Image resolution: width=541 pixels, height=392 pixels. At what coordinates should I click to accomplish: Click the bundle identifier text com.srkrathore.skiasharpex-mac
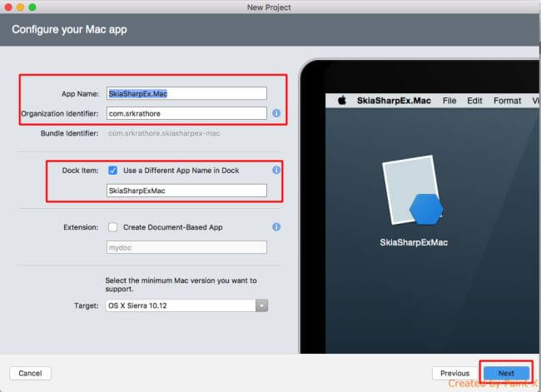coord(164,133)
